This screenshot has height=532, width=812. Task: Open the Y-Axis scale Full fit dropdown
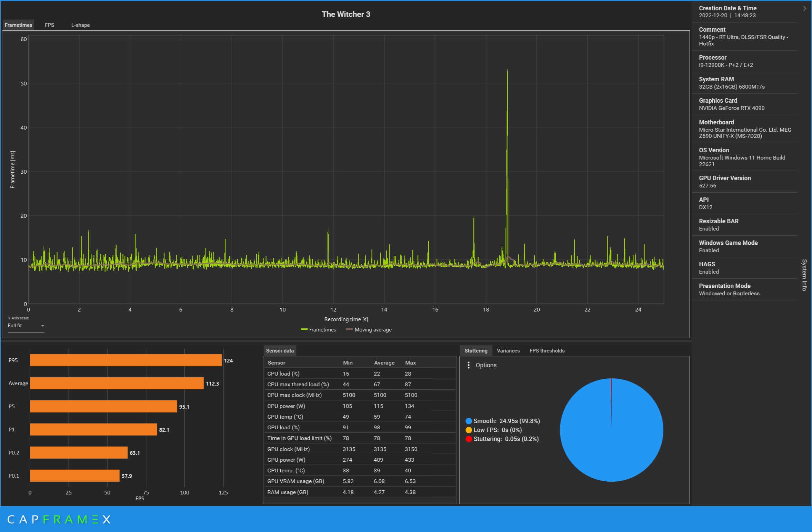tap(26, 326)
